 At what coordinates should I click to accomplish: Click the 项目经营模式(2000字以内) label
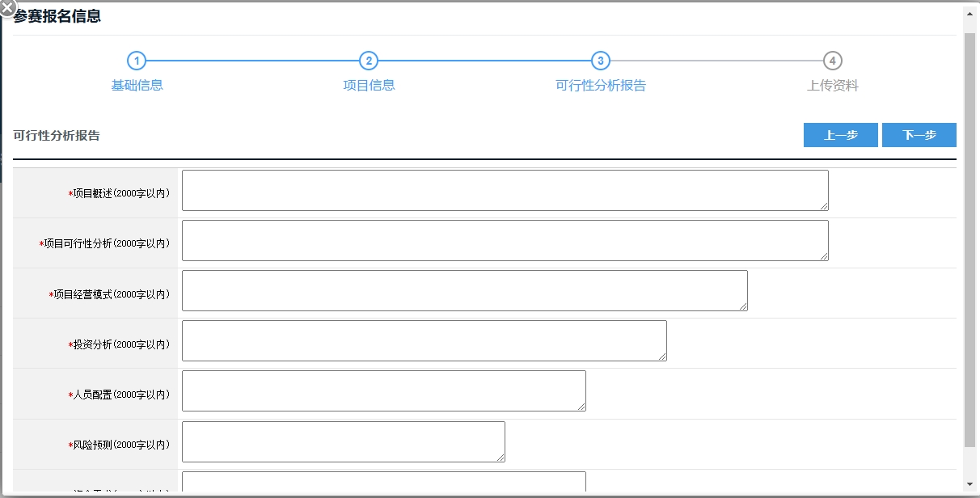[109, 294]
